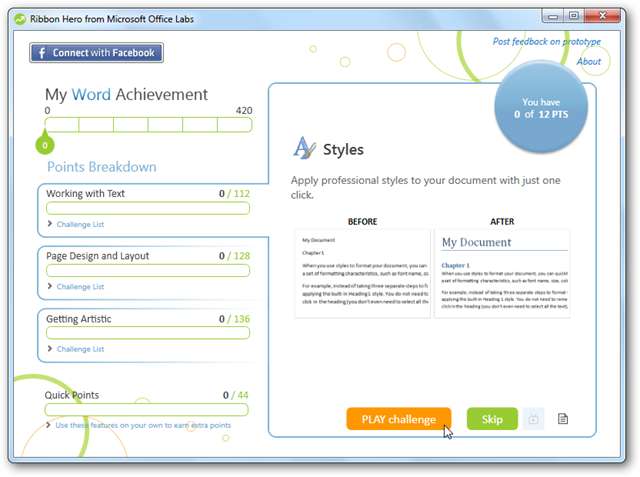The image size is (640, 477).
Task: Open the About link
Action: (x=589, y=62)
